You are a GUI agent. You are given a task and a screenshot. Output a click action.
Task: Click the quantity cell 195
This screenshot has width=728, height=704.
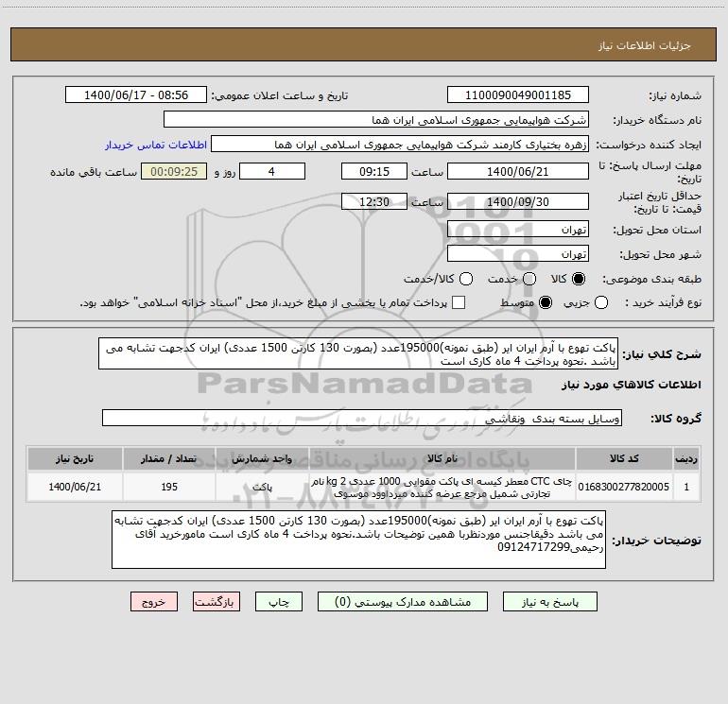pos(169,487)
